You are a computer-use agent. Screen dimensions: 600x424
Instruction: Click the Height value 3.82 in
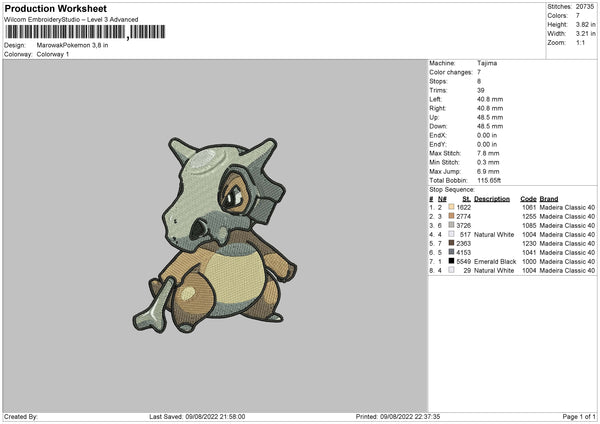coord(585,24)
